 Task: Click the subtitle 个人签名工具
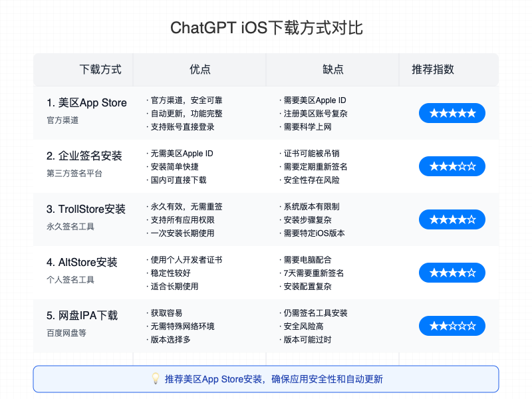click(x=70, y=279)
